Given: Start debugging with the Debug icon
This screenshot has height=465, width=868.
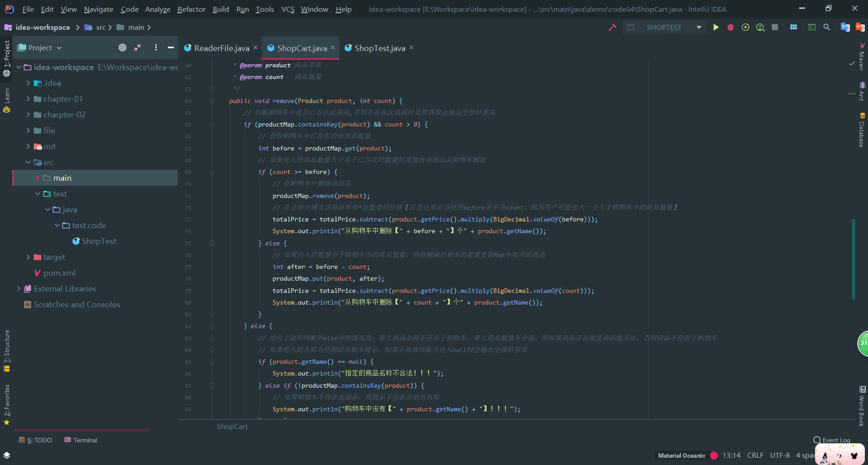Looking at the screenshot, I should [731, 27].
